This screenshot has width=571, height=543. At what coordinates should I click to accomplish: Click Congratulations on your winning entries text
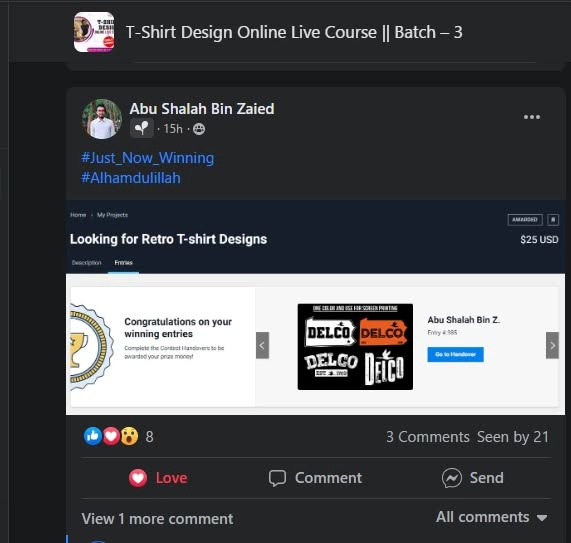[178, 327]
